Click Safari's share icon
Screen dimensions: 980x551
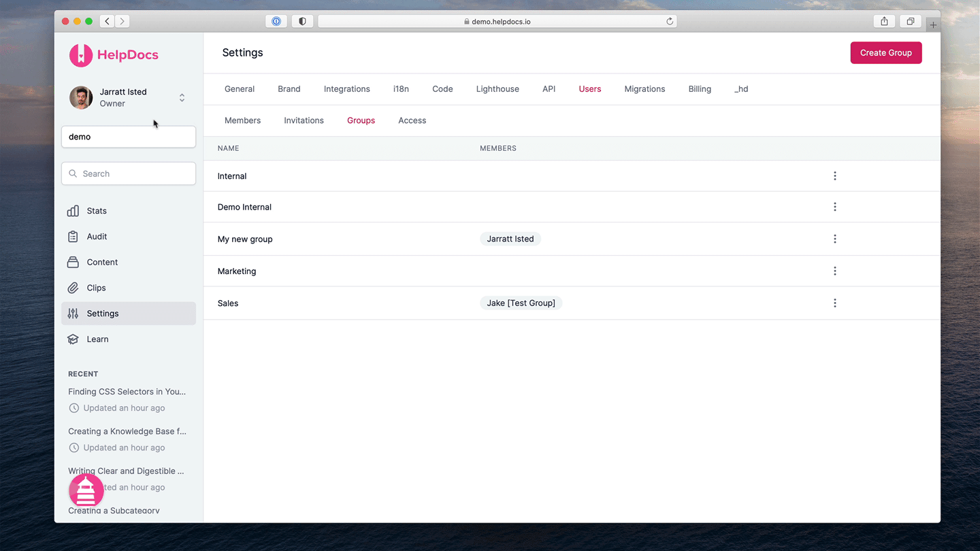click(x=884, y=21)
